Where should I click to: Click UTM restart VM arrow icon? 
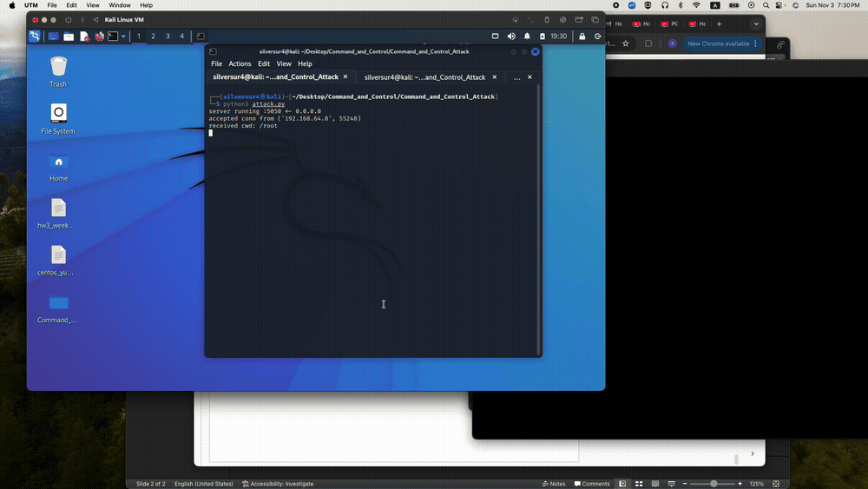click(95, 20)
